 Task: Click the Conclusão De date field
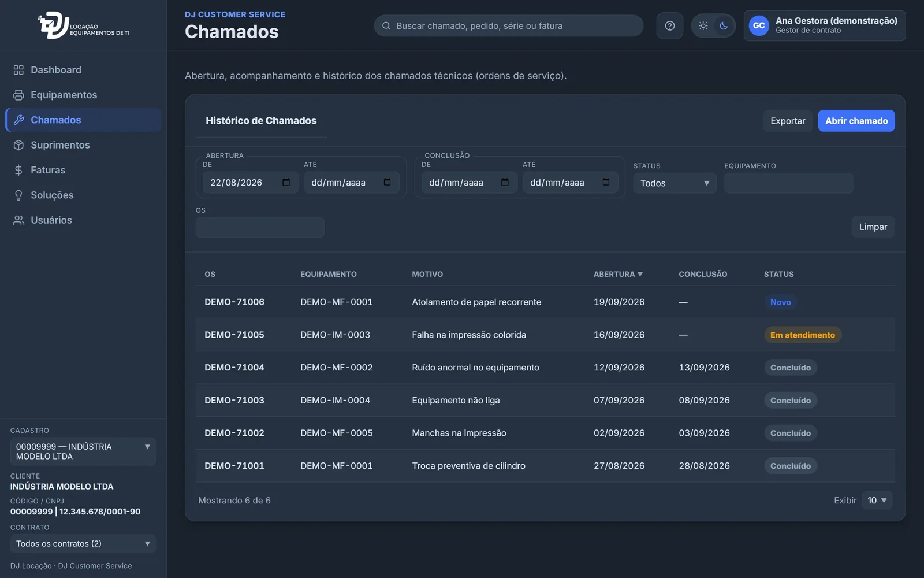pyautogui.click(x=470, y=183)
